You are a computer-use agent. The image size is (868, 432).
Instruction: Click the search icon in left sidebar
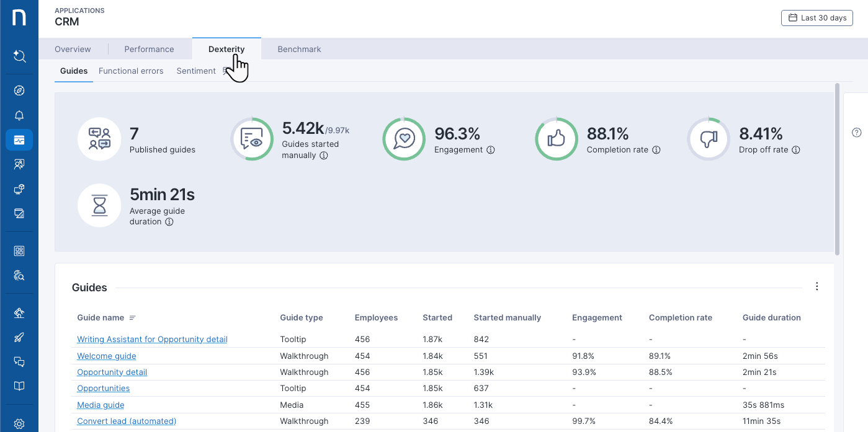[x=19, y=56]
